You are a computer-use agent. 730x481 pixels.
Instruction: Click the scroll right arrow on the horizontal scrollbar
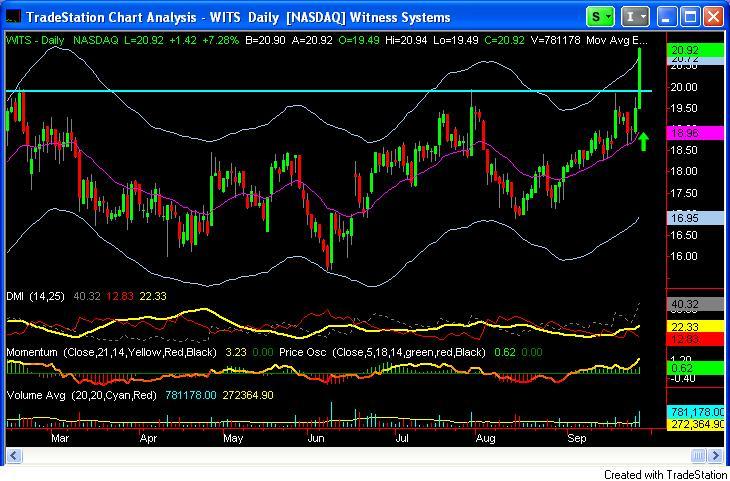pyautogui.click(x=714, y=455)
